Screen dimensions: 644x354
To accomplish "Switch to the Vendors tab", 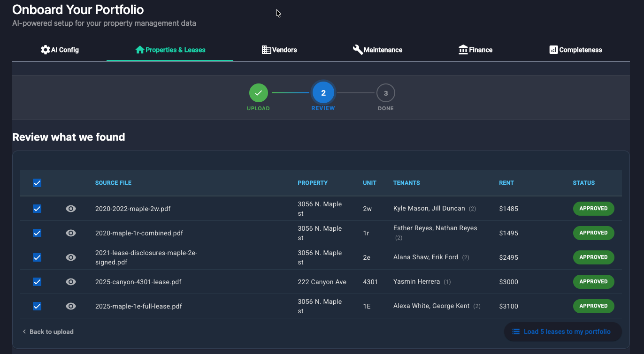I will [279, 50].
